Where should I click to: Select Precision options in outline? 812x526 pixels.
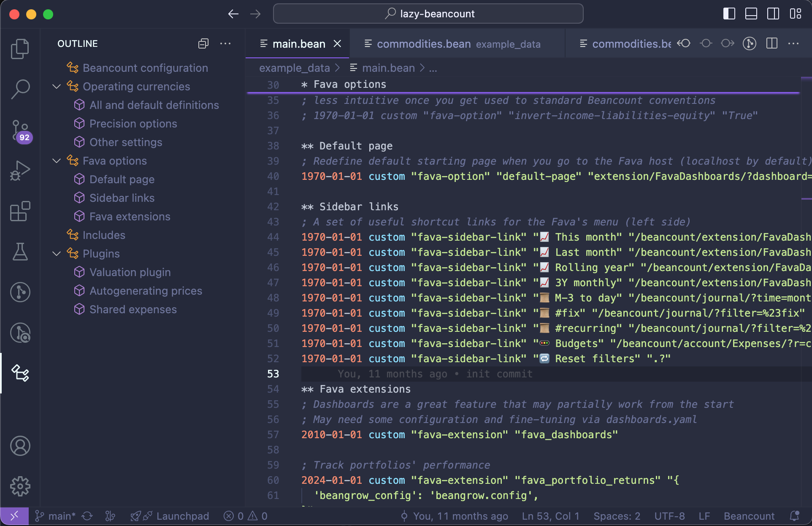click(133, 124)
